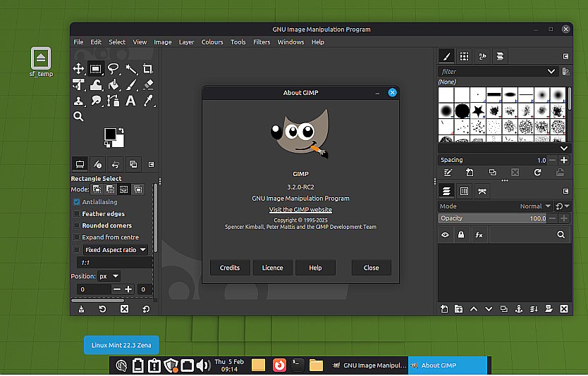This screenshot has width=588, height=376.
Task: Toggle the layer lock icon
Action: 461,234
